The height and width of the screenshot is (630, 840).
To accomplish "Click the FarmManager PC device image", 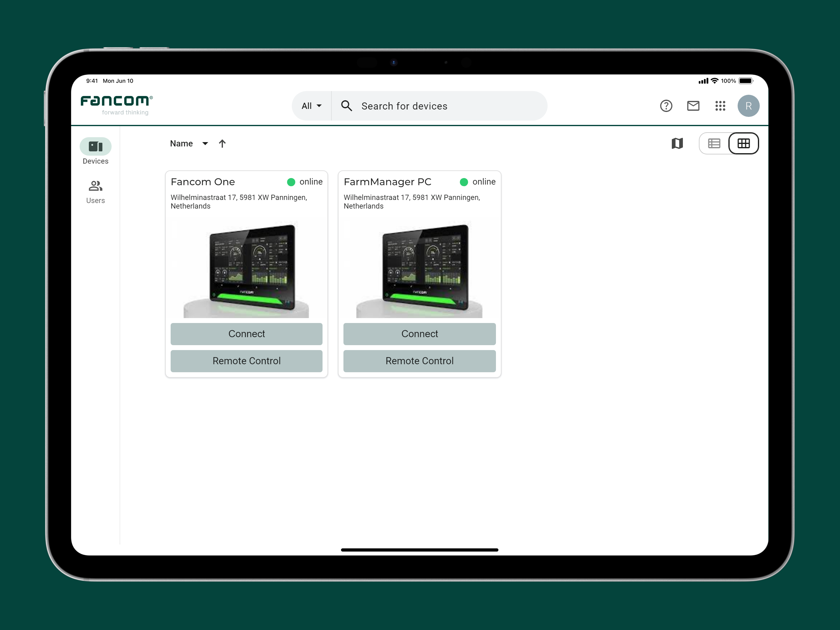I will (419, 268).
